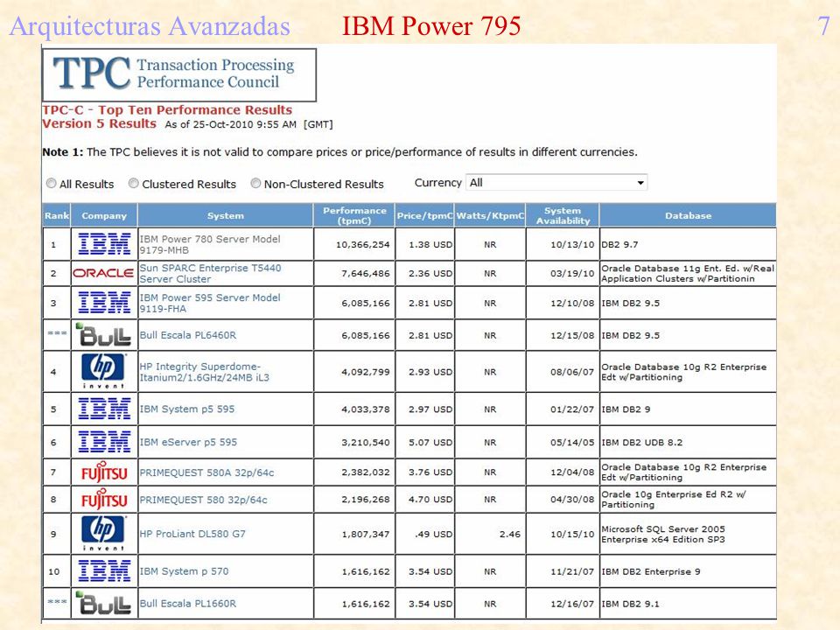The height and width of the screenshot is (630, 840).
Task: Open the IBM System p 570 link
Action: point(184,571)
